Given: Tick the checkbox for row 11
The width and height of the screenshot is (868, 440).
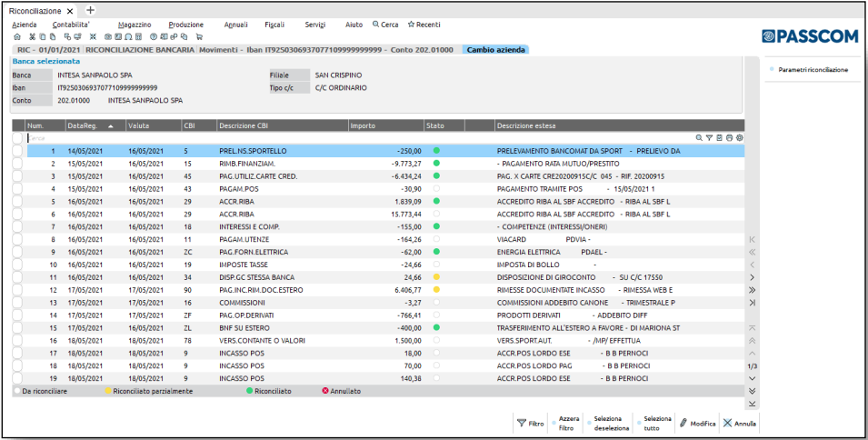Looking at the screenshot, I should click(x=17, y=277).
